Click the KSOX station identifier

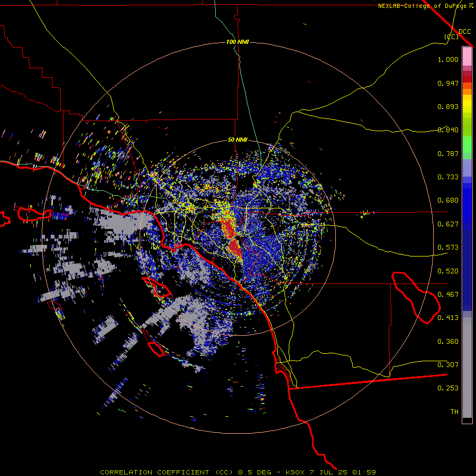coord(296,472)
